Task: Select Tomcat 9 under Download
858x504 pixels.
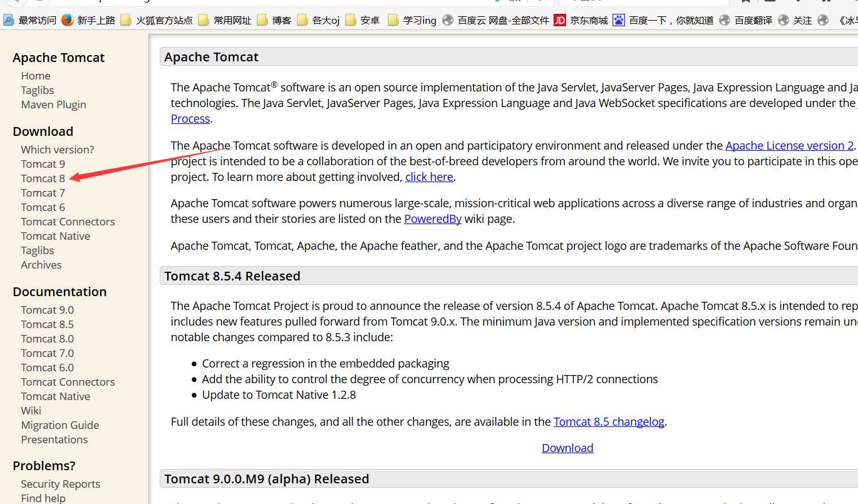Action: [x=43, y=164]
